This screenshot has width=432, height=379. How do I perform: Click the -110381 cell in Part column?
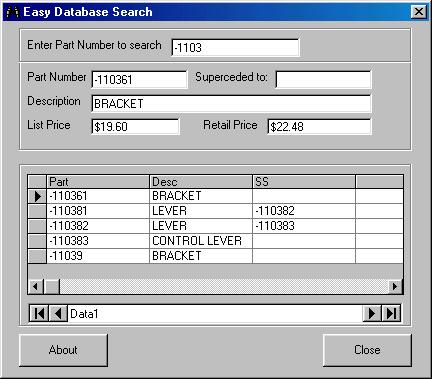(98, 211)
